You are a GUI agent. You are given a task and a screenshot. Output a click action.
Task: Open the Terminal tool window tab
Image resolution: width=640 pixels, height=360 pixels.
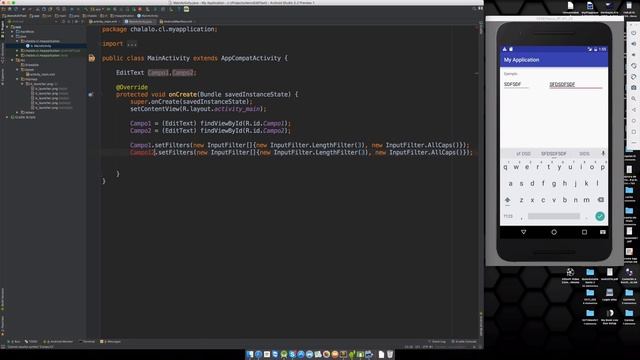(x=88, y=342)
